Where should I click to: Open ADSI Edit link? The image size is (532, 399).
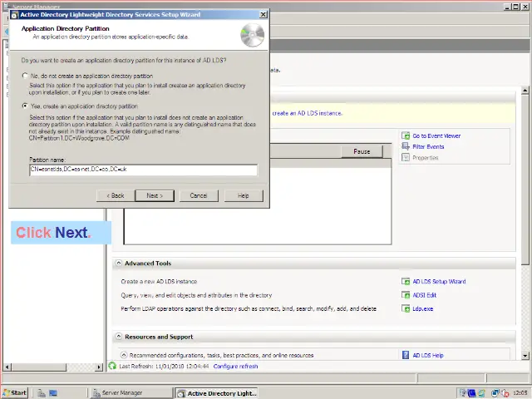click(425, 295)
